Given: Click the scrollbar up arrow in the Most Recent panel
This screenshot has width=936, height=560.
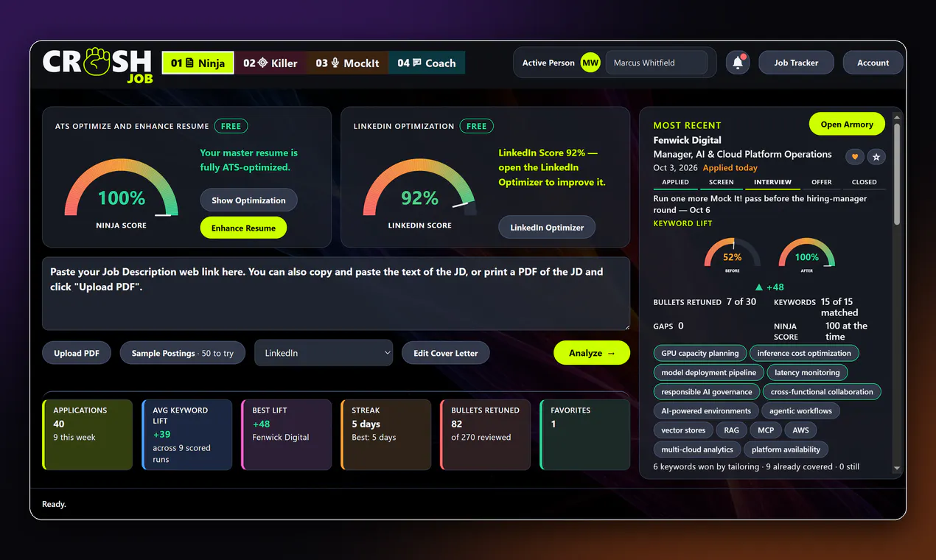Looking at the screenshot, I should coord(897,117).
